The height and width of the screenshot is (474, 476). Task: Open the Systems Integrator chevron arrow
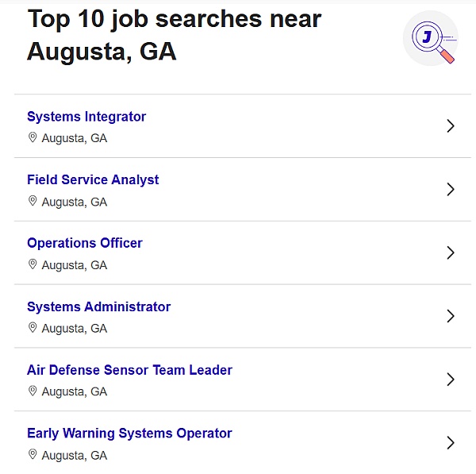click(451, 125)
